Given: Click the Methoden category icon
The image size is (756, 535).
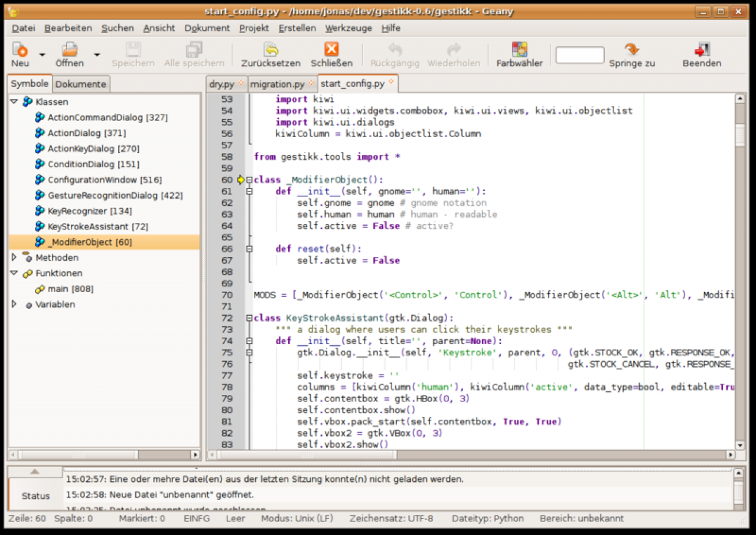Looking at the screenshot, I should click(27, 257).
